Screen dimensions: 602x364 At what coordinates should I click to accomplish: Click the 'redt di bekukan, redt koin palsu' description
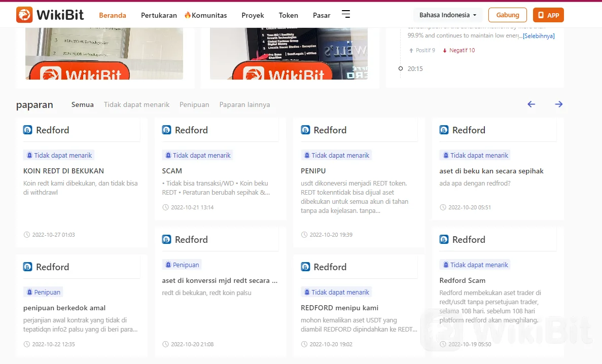[206, 293]
